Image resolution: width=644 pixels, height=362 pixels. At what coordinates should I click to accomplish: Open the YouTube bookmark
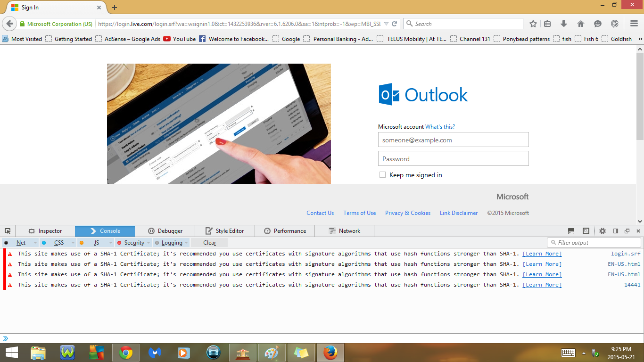pos(179,39)
